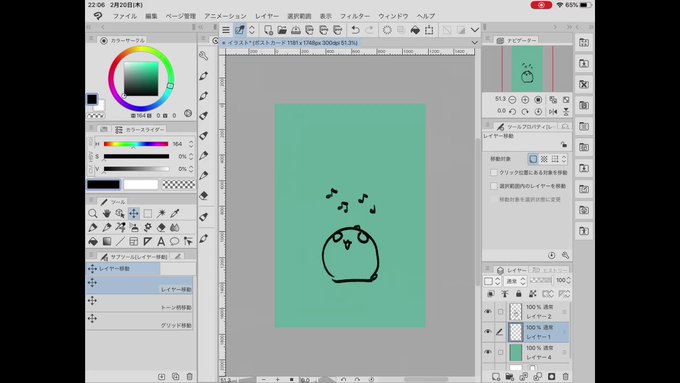The height and width of the screenshot is (383, 680).
Task: Select the Zoom magnifier tool
Action: [x=92, y=213]
